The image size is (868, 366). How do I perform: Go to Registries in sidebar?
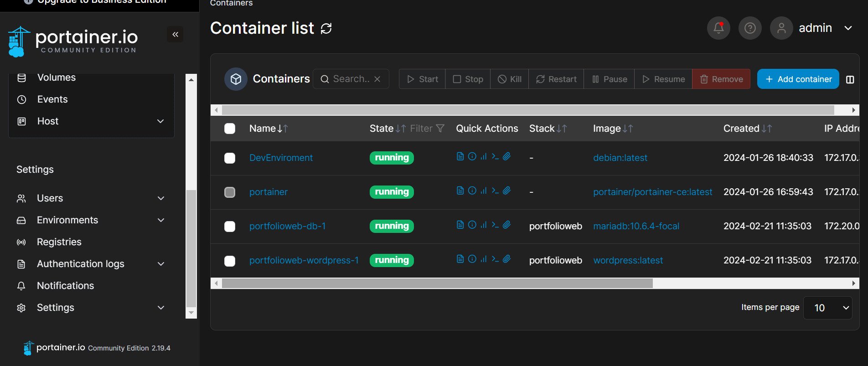tap(59, 242)
